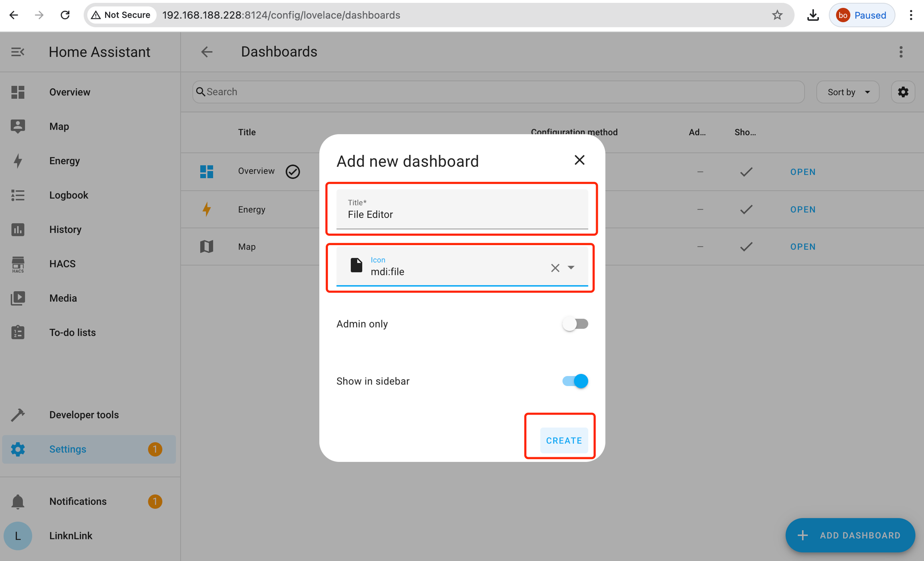Open Developer tools hammer icon
The image size is (924, 561).
[18, 415]
